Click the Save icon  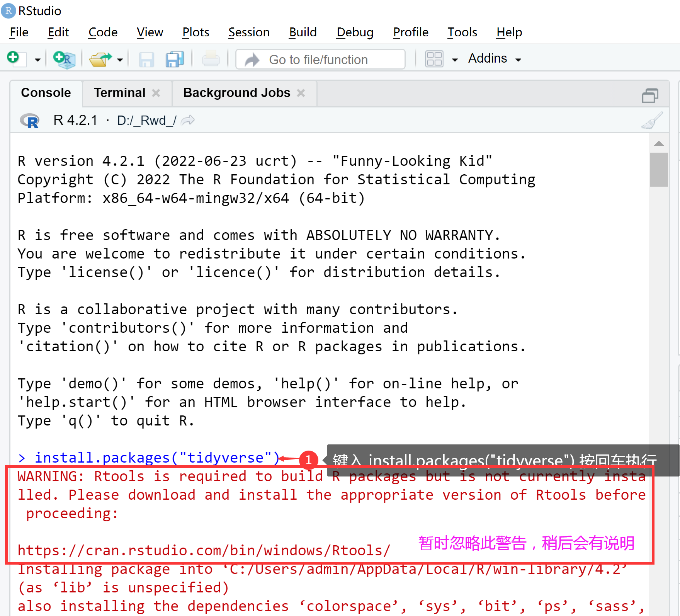click(x=146, y=60)
